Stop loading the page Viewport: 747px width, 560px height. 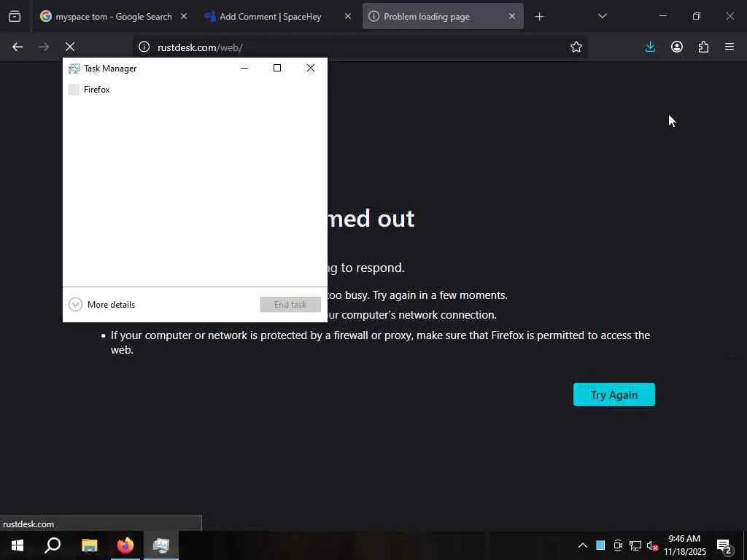pos(70,47)
